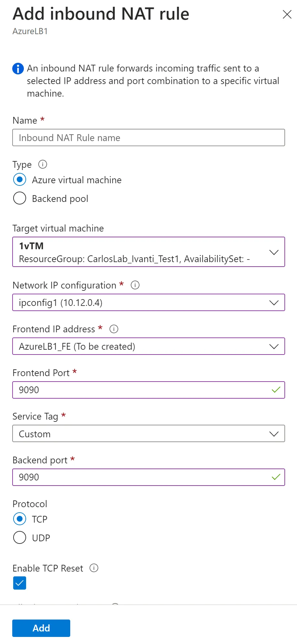Click the Target virtual machine label
Viewport: 297px width, 644px height.
tap(58, 228)
